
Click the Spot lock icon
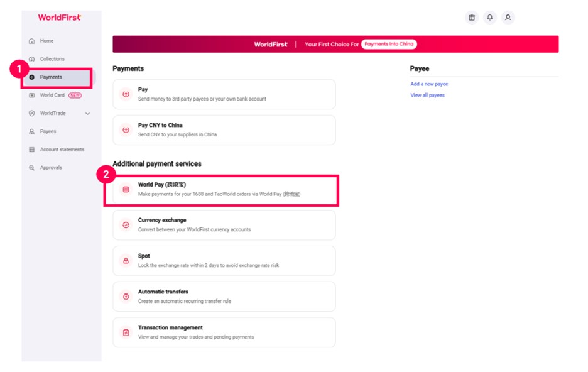126,261
